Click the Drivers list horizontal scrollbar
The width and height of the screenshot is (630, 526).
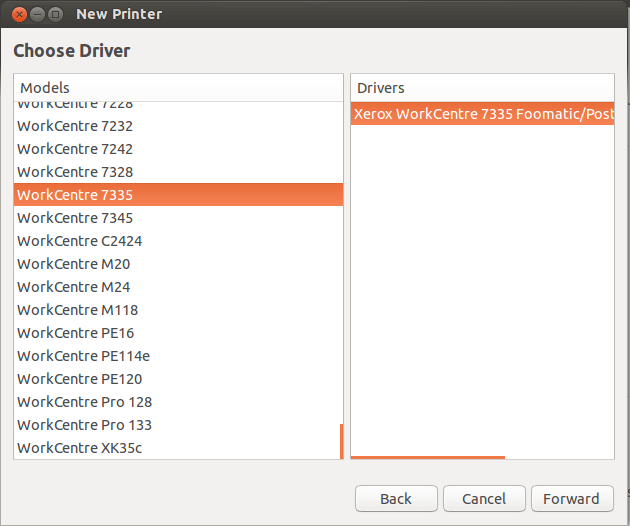coord(428,457)
